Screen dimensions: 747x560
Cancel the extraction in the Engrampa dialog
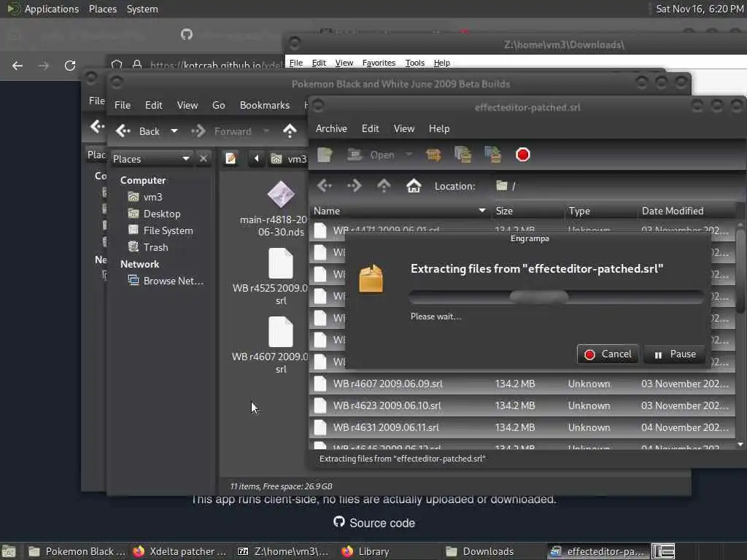click(x=608, y=354)
